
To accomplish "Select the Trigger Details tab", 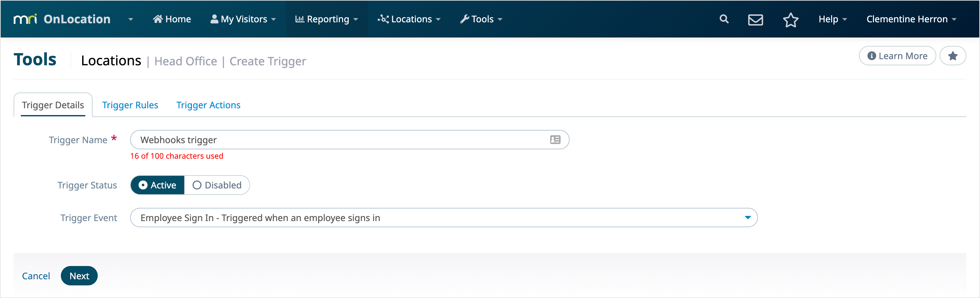I will [53, 105].
